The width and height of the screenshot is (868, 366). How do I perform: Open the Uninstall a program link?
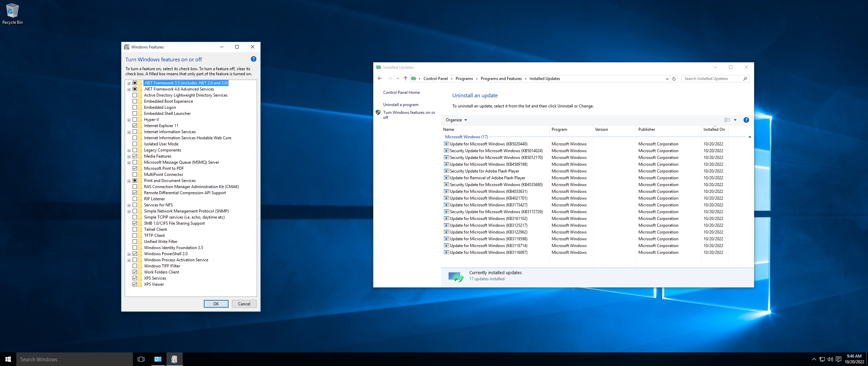401,105
